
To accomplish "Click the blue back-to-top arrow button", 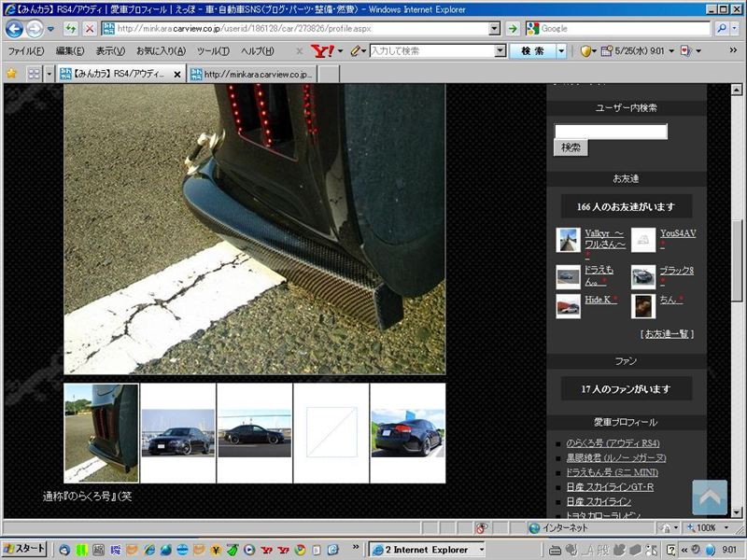I will 710,497.
